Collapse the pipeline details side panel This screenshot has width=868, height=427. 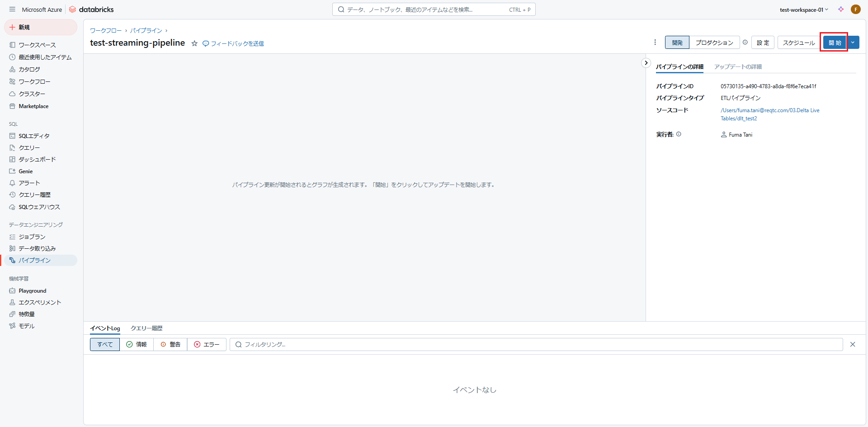tap(646, 63)
